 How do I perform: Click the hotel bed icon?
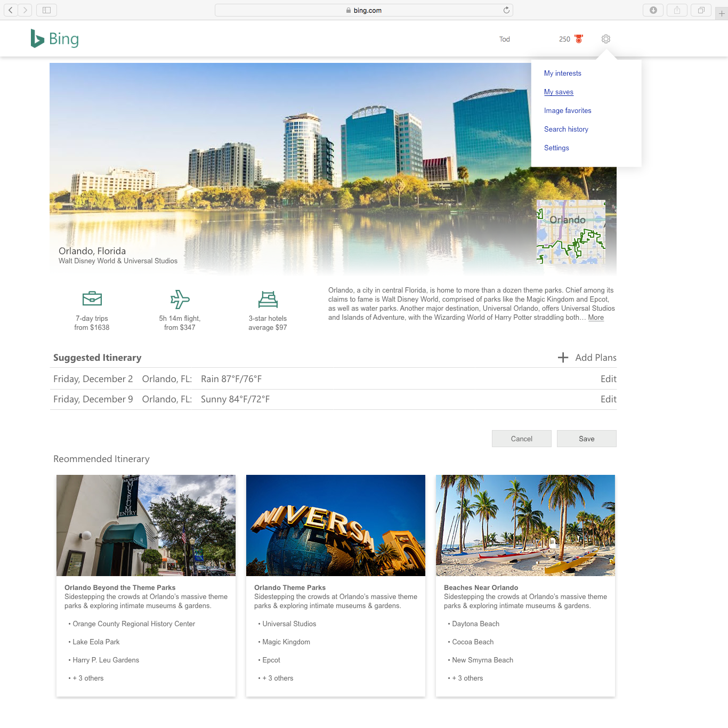pos(268,300)
